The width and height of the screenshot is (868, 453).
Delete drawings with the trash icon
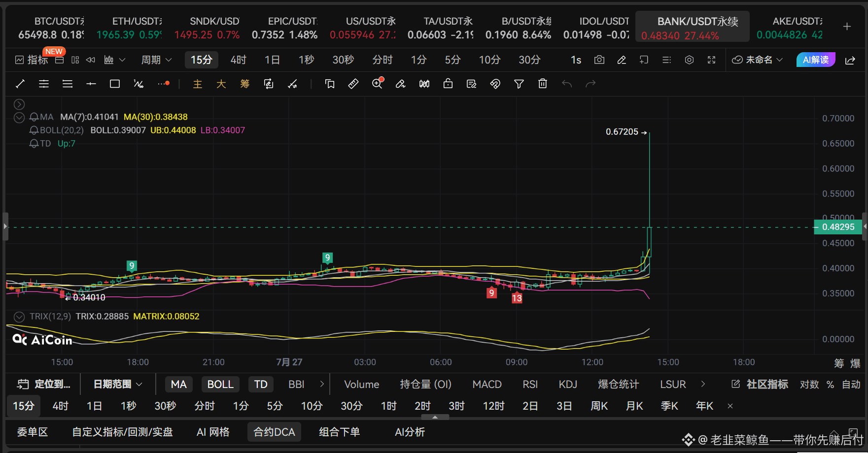click(x=543, y=84)
